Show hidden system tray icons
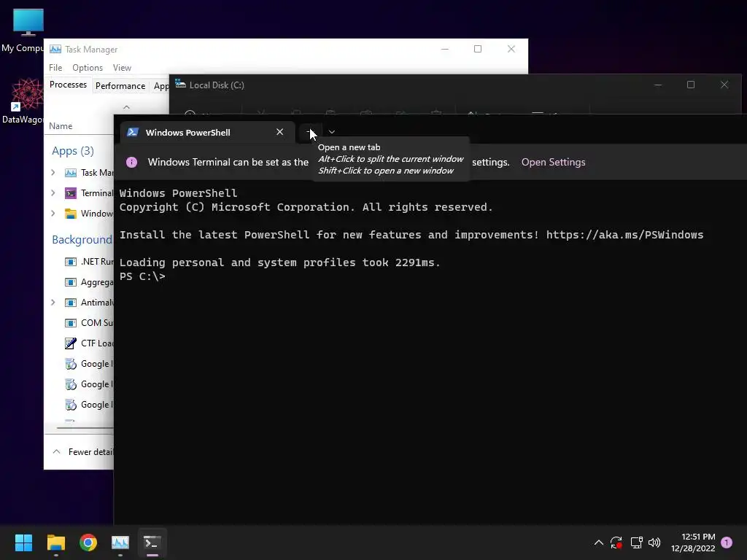The width and height of the screenshot is (747, 560). (599, 542)
